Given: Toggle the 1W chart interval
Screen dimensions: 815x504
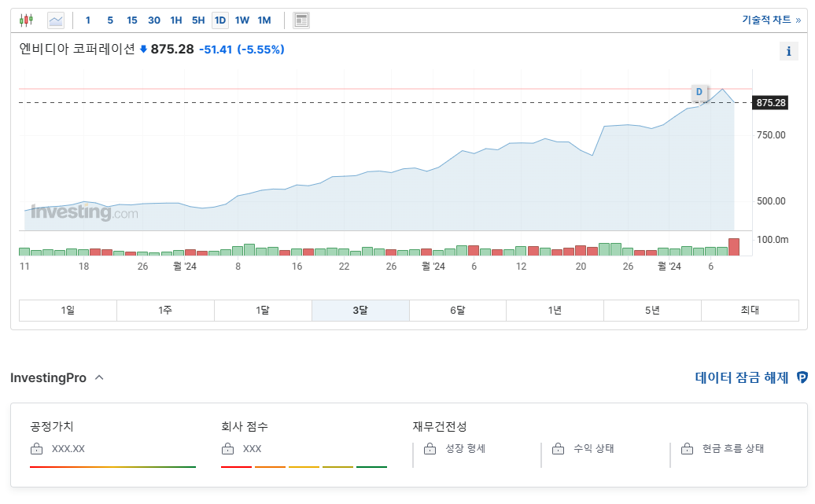Looking at the screenshot, I should [x=242, y=19].
